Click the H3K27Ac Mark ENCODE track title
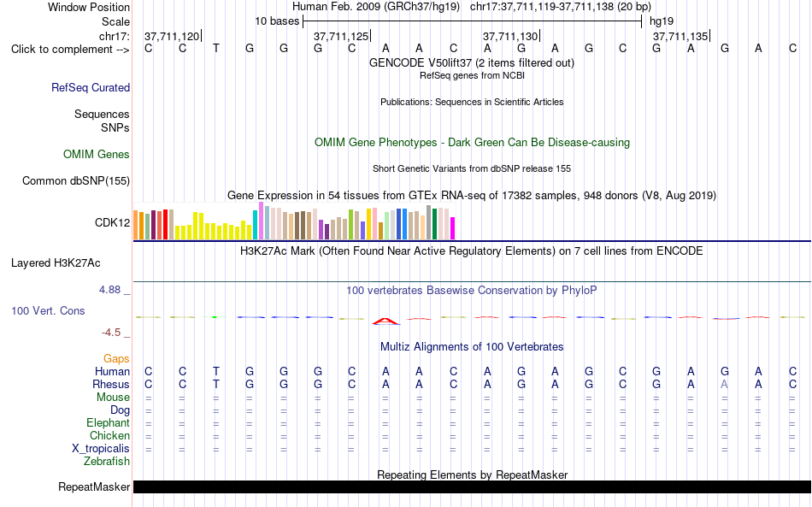Screen dimensions: 812x507 [472, 251]
